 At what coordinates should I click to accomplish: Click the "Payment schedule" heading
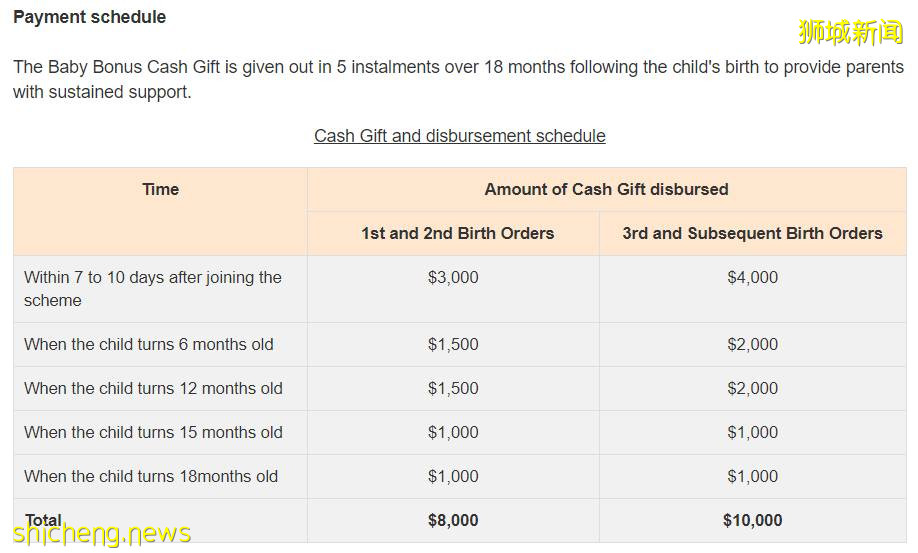point(89,17)
